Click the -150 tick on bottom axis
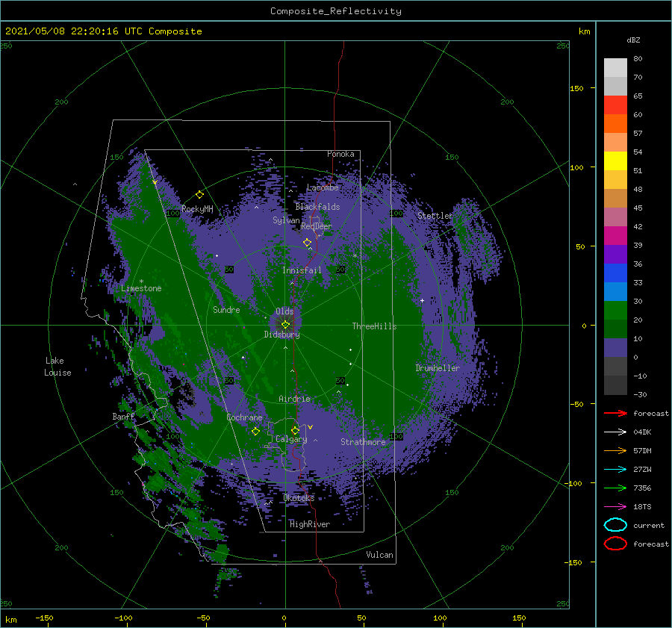The image size is (672, 628). (44, 618)
